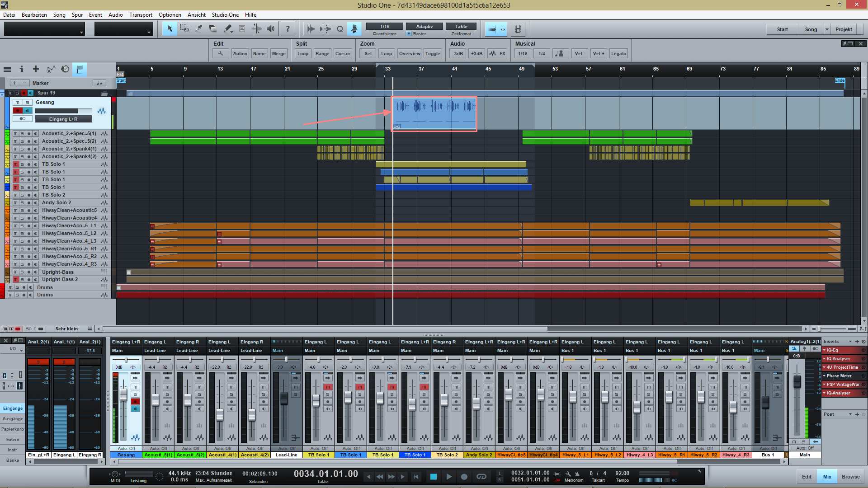Open the Song button dropdown arrow
This screenshot has width=868, height=488.
coord(827,29)
